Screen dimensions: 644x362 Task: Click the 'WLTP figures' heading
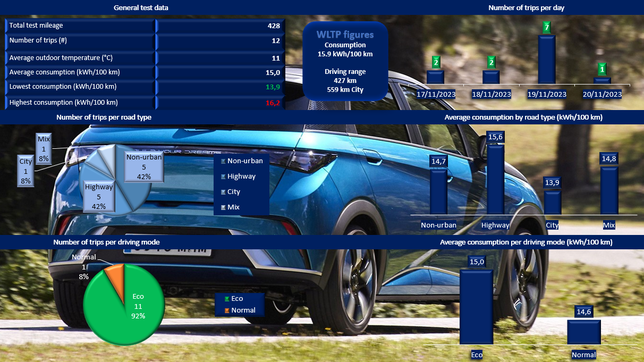(x=345, y=35)
